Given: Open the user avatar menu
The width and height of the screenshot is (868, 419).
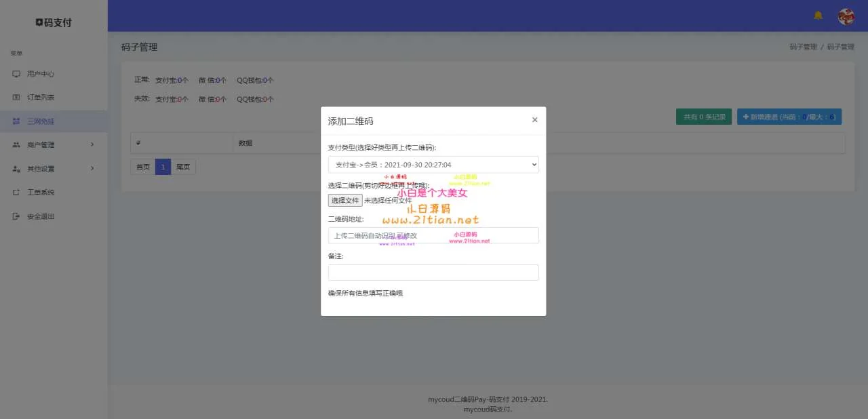Looking at the screenshot, I should 846,16.
